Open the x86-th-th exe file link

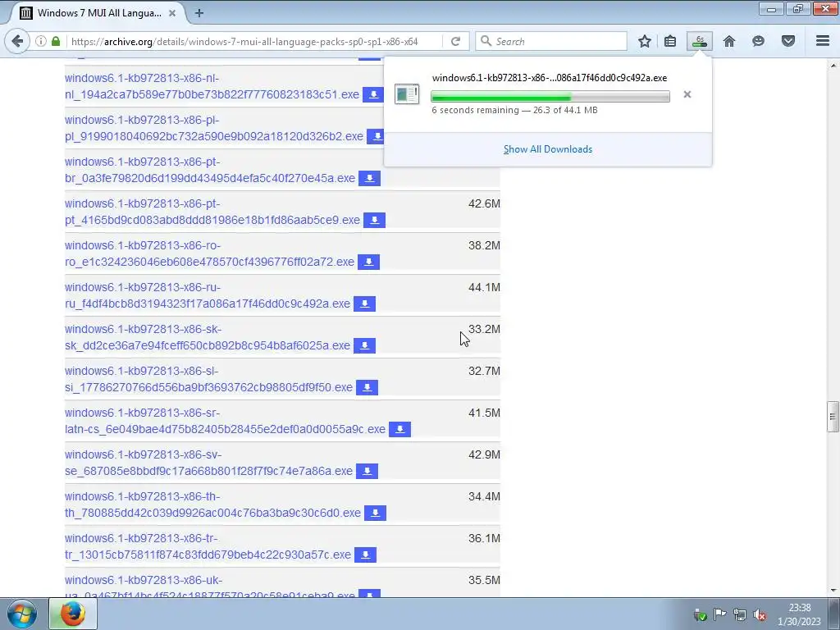212,504
